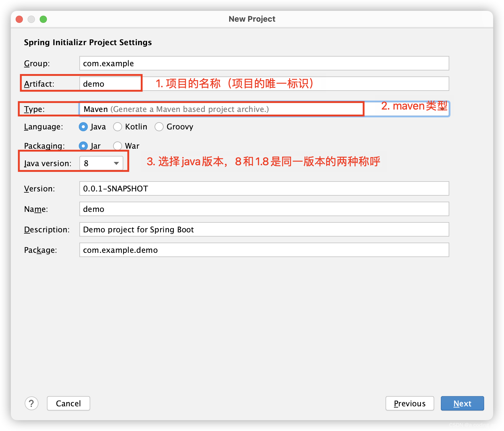Click the Spring Initializr Project Settings heading
504x431 pixels.
[88, 42]
